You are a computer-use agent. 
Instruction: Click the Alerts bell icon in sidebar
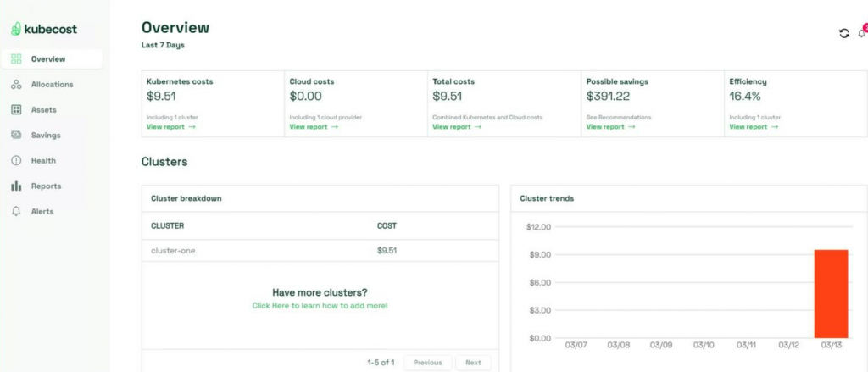[x=16, y=212]
